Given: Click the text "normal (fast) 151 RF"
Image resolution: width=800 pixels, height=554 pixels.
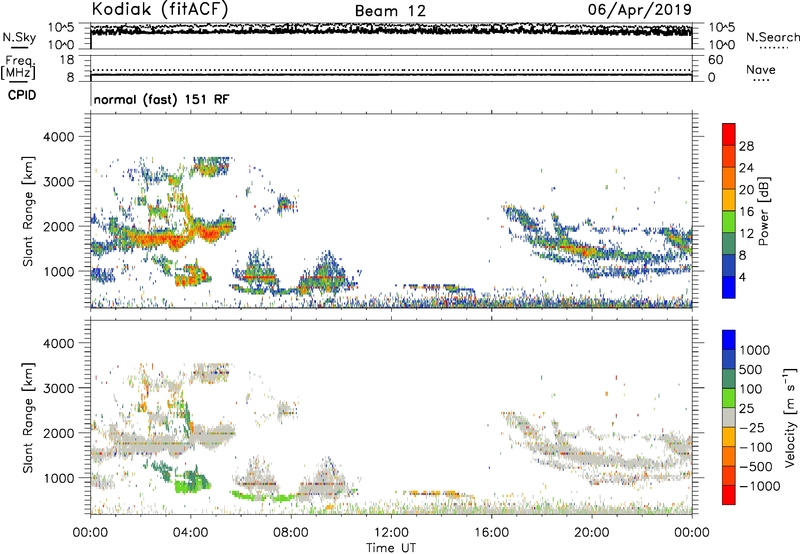Looking at the screenshot, I should click(x=161, y=99).
